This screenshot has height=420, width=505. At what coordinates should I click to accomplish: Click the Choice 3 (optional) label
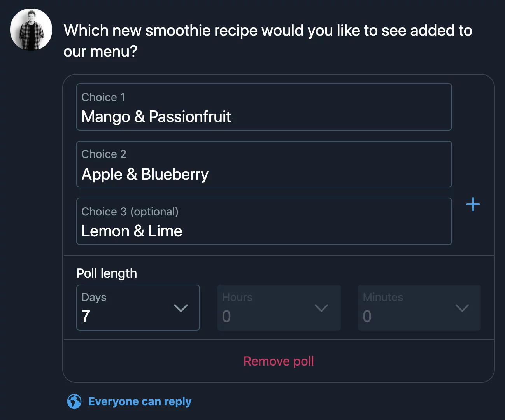tap(130, 212)
